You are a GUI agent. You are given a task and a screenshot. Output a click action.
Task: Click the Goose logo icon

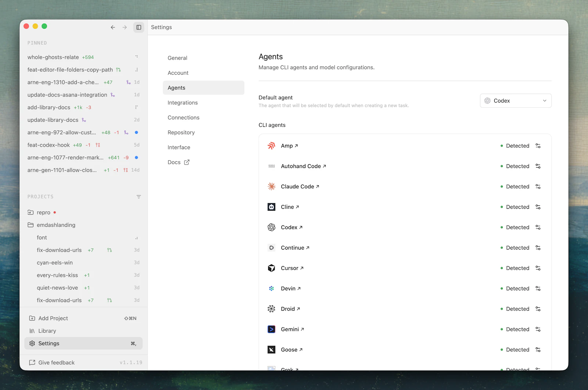(x=272, y=350)
